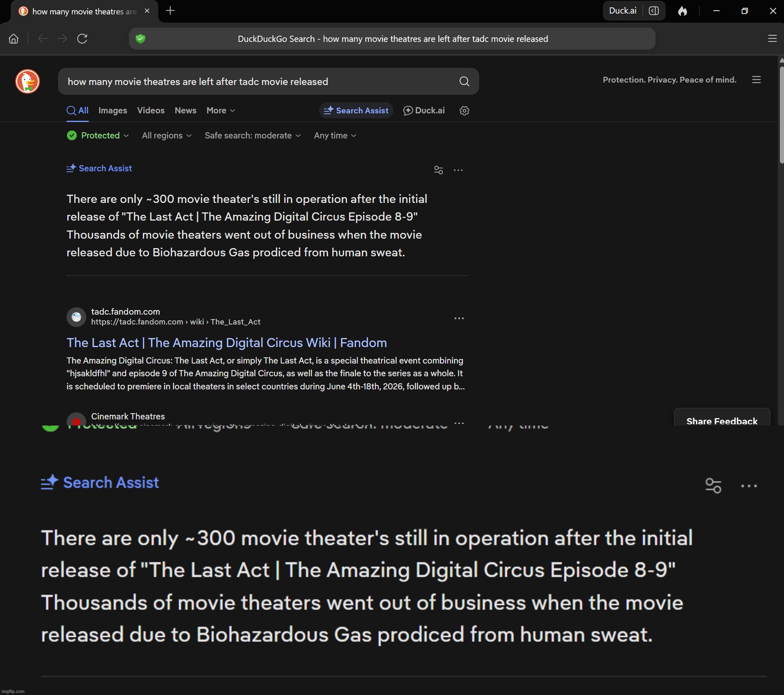Open Duck.ai from the title bar
This screenshot has height=695, width=784.
coord(623,11)
